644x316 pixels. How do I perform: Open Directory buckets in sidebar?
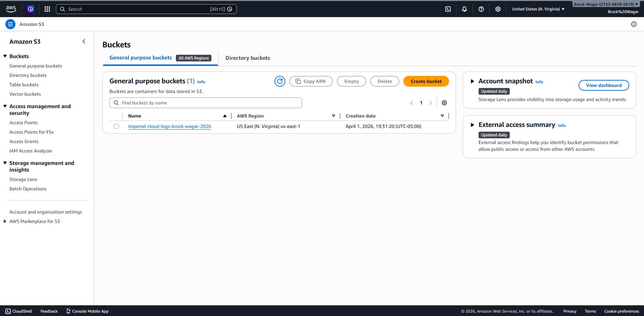[x=28, y=75]
